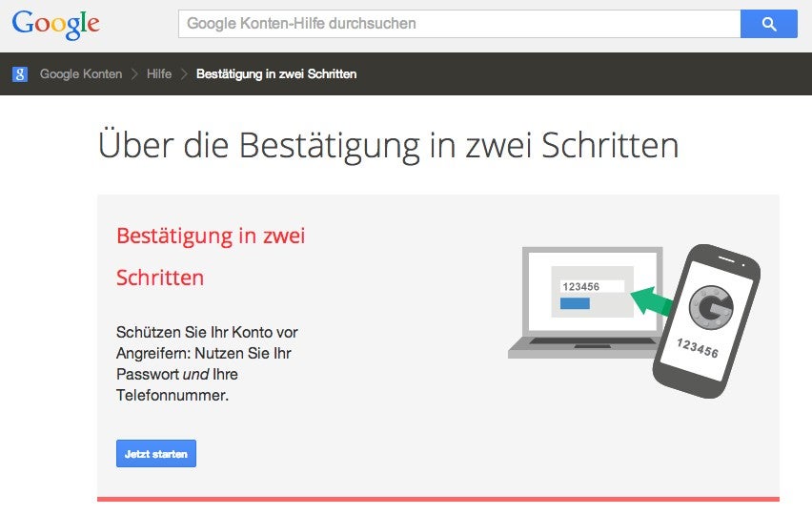This screenshot has width=812, height=515.
Task: Select the 'Bestätigung in zwei Schritten' breadcrumb
Action: (276, 74)
